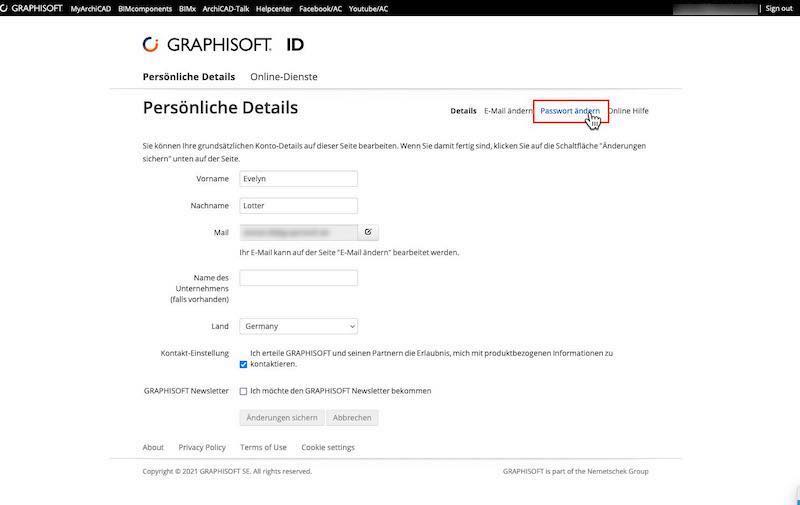The image size is (800, 505).
Task: Open the Land dropdown showing Germany
Action: click(298, 326)
